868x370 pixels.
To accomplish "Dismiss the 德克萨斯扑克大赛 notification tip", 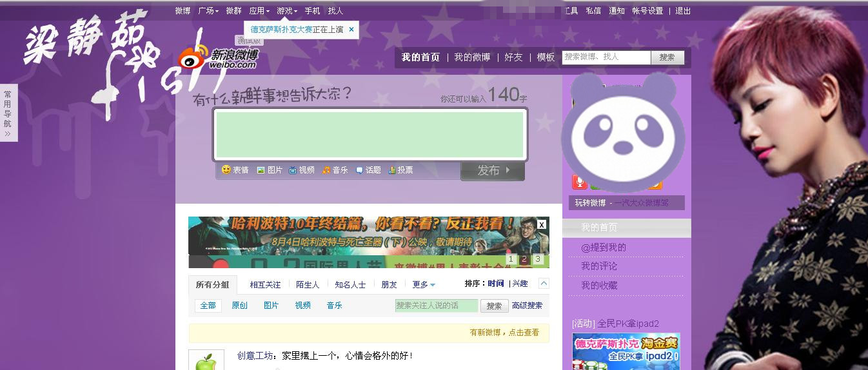I will pyautogui.click(x=351, y=29).
